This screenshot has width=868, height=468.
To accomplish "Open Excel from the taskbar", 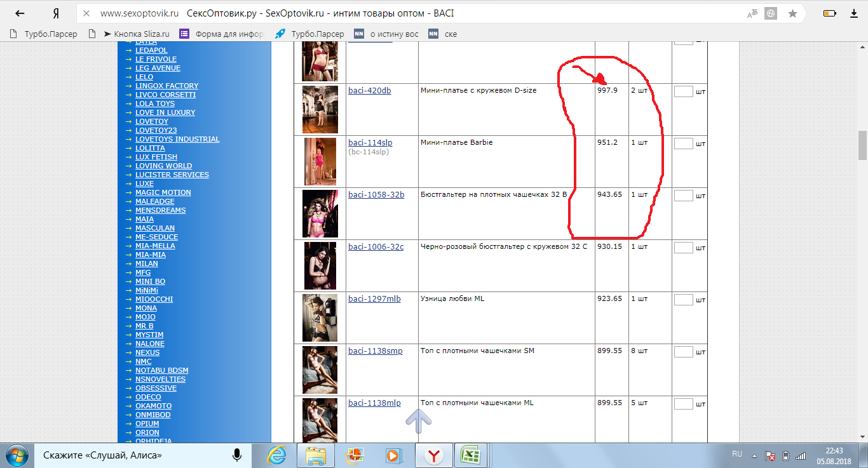I will [470, 455].
